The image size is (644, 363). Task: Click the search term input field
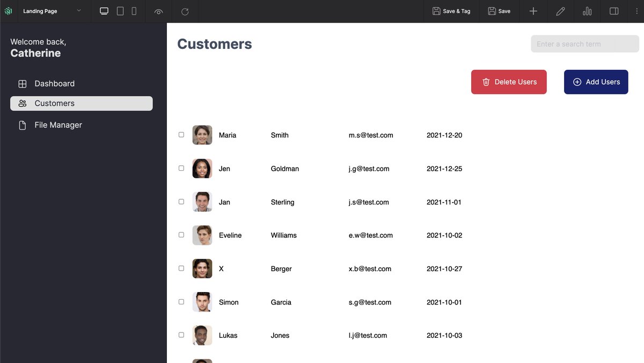[x=585, y=44]
